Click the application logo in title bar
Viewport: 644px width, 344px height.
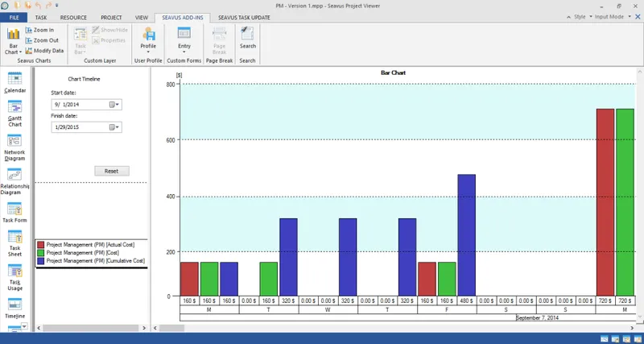[5, 6]
